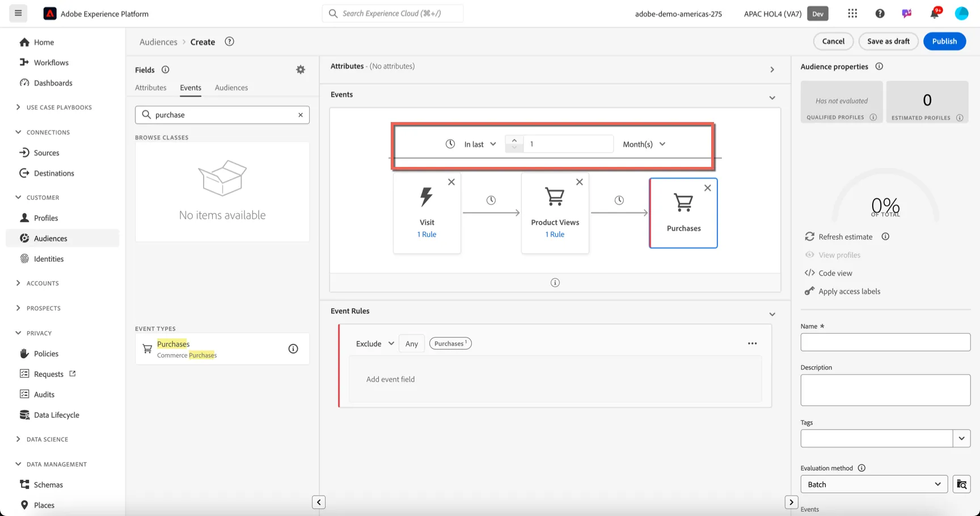Collapse the Events section chevron
This screenshot has height=516, width=980.
pos(772,98)
